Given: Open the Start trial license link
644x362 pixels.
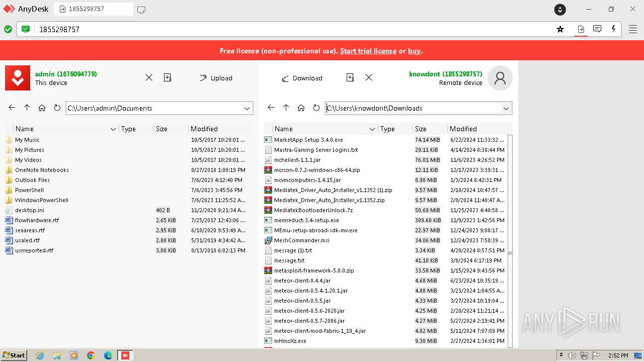Looking at the screenshot, I should point(368,51).
